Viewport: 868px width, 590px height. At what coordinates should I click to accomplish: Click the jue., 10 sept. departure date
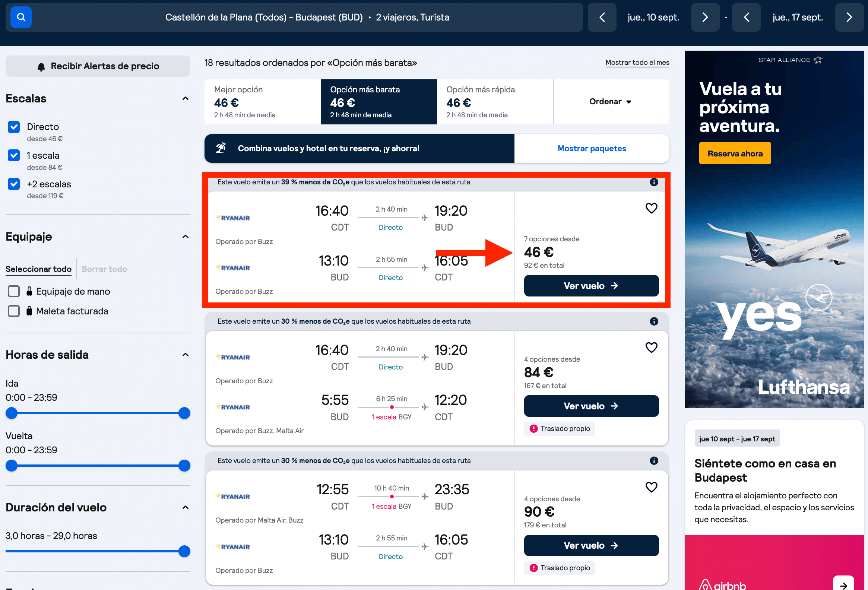pos(653,17)
